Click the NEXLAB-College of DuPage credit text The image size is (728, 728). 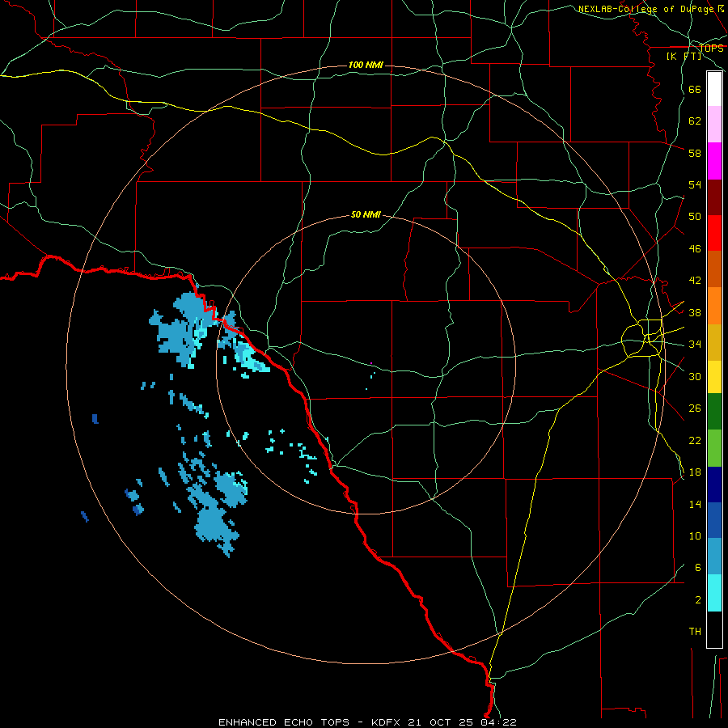tap(651, 9)
